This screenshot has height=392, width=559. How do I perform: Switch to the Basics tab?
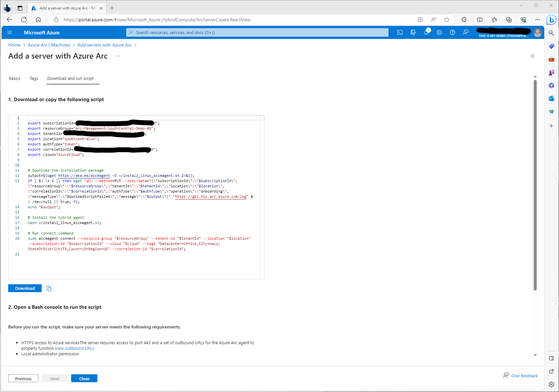[14, 79]
